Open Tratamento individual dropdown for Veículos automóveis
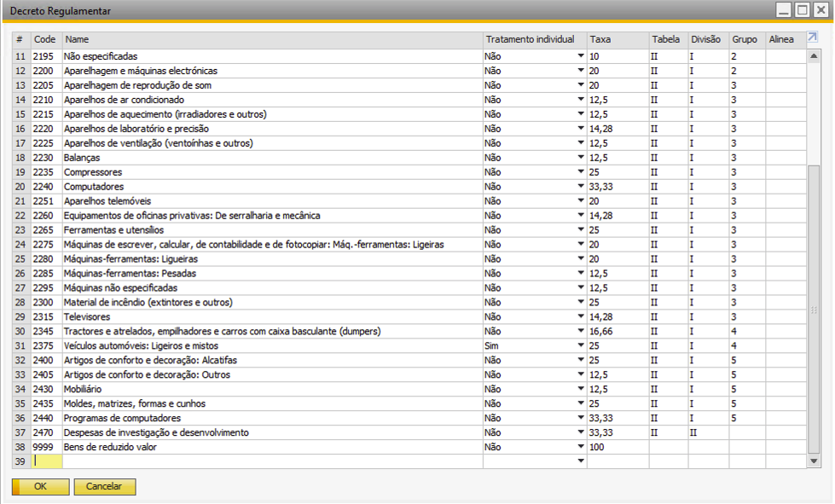 (x=581, y=346)
